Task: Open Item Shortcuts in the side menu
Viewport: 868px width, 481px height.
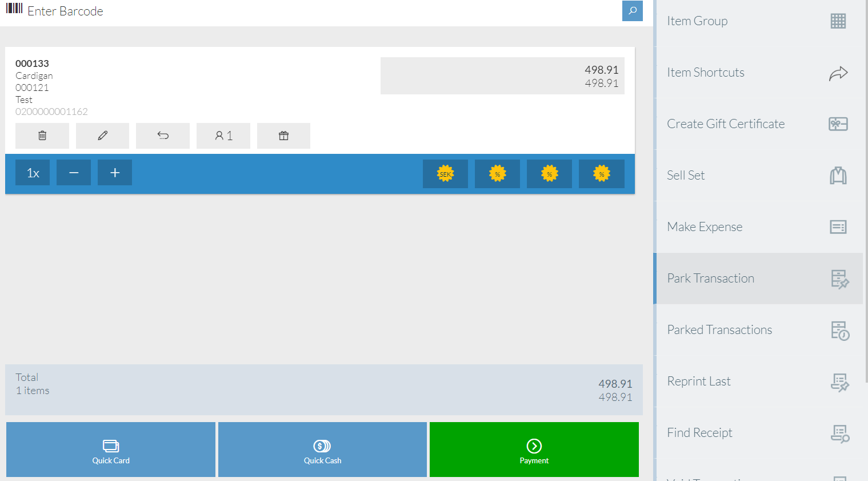Action: tap(759, 73)
